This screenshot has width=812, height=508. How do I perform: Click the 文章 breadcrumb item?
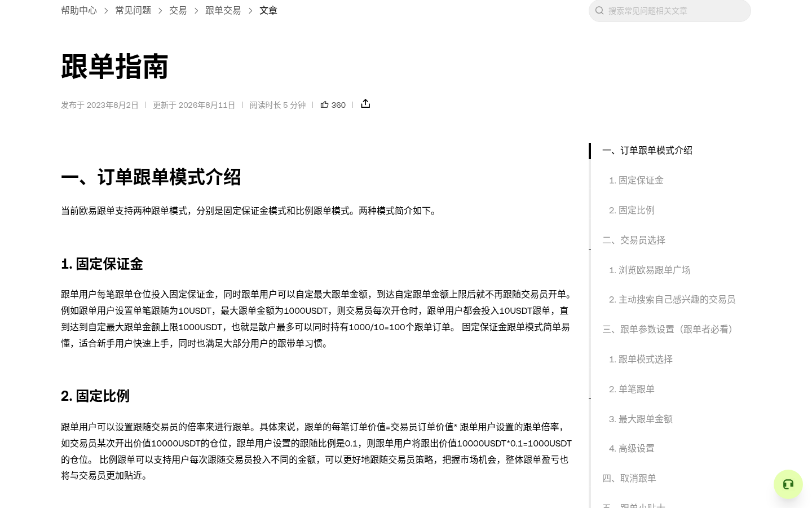(x=268, y=10)
